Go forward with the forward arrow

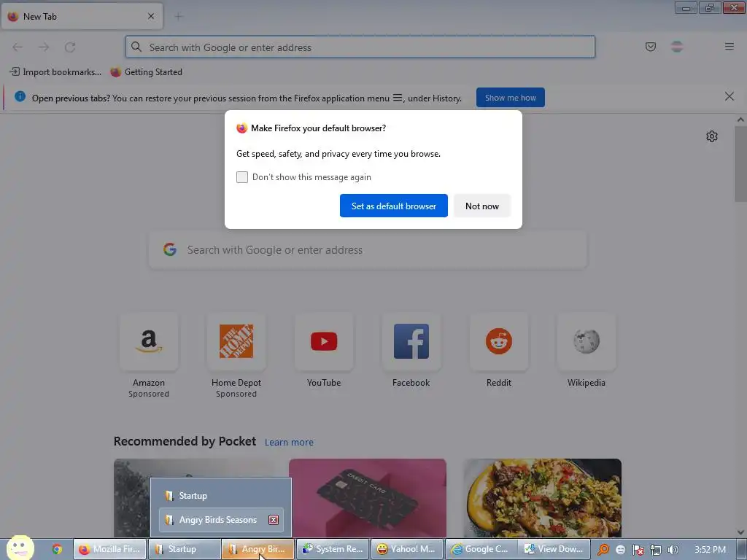(x=44, y=47)
